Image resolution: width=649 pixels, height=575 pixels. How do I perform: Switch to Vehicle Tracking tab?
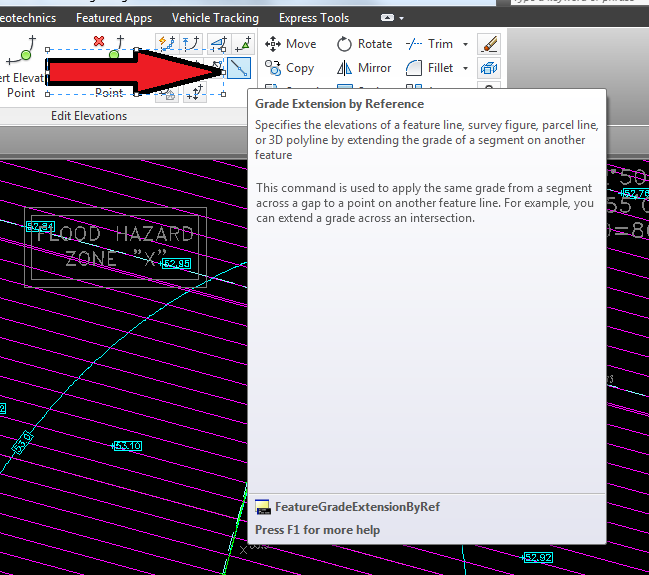pyautogui.click(x=215, y=18)
